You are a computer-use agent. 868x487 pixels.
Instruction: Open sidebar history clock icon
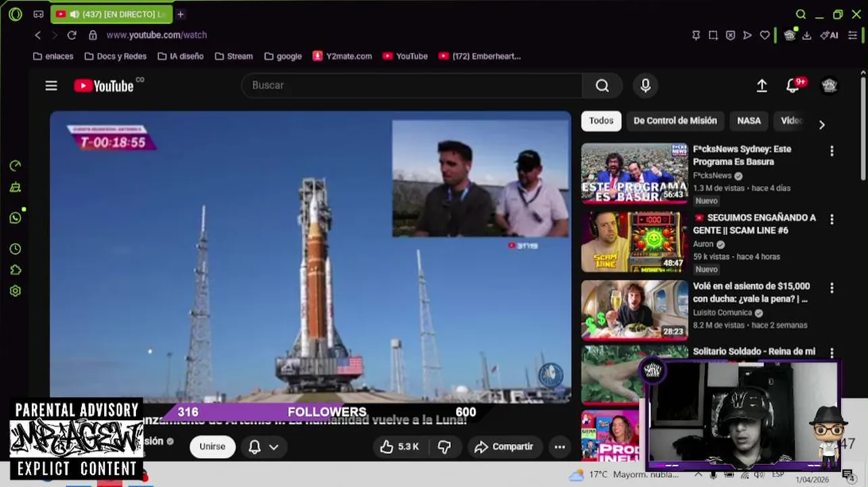coord(16,249)
